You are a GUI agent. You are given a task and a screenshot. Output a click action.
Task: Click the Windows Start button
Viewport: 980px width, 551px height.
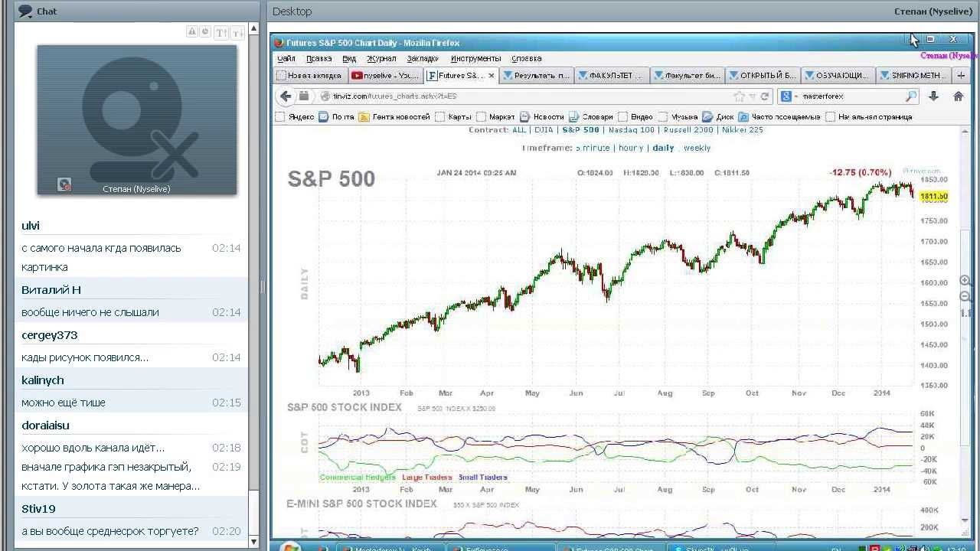click(289, 547)
